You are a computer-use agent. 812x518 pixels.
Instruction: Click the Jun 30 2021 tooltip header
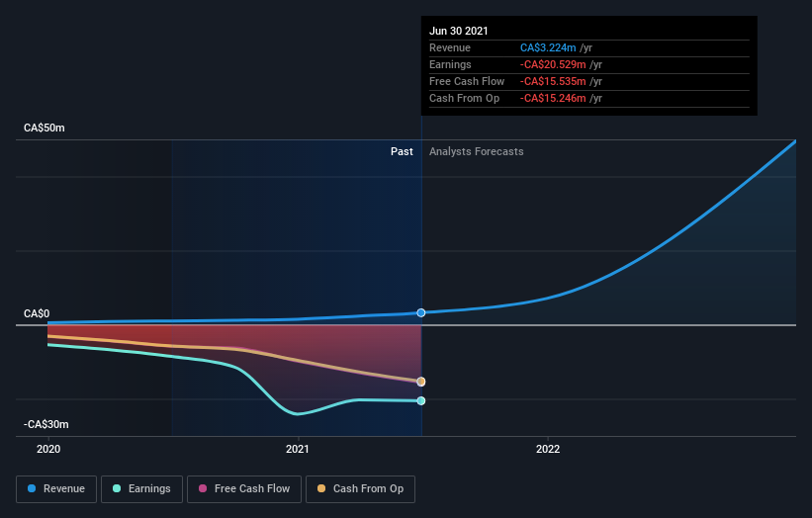click(459, 32)
